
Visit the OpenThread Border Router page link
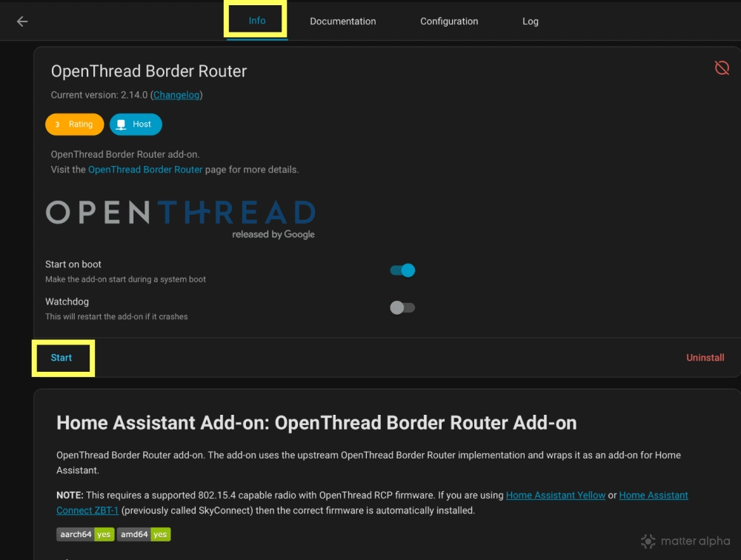click(145, 170)
